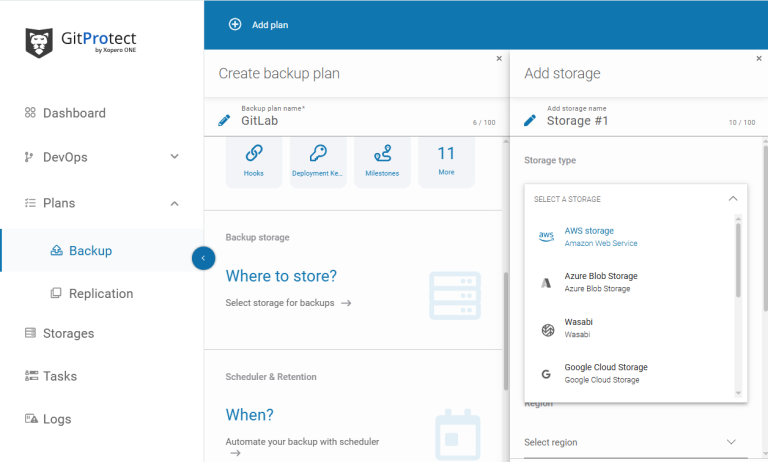Expand the DevOps menu chevron
768x462 pixels.
(174, 157)
